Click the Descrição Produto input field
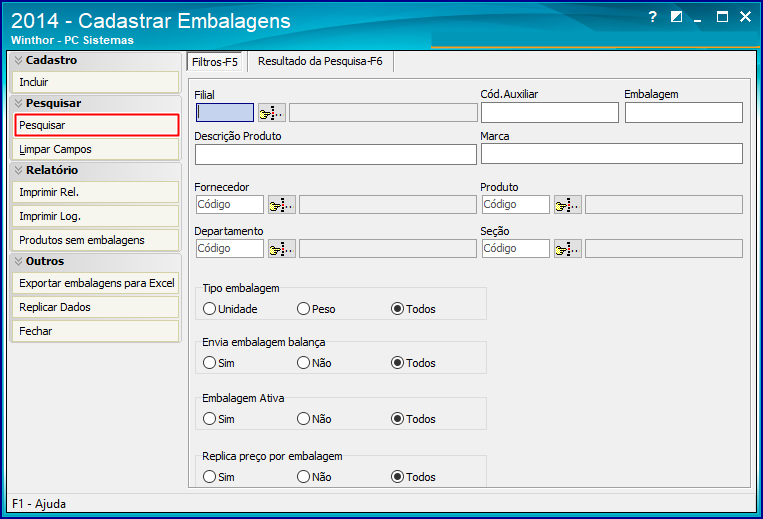This screenshot has width=763, height=519. tap(336, 155)
